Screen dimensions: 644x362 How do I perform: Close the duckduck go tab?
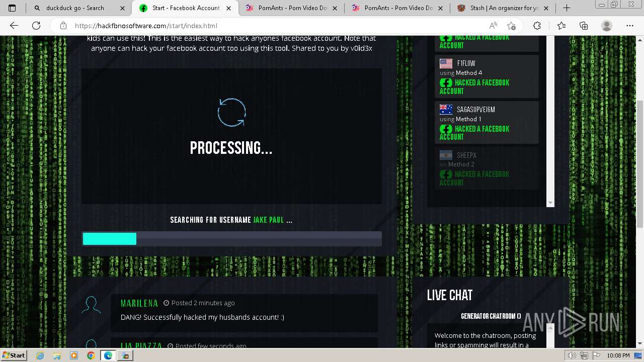pos(123,8)
